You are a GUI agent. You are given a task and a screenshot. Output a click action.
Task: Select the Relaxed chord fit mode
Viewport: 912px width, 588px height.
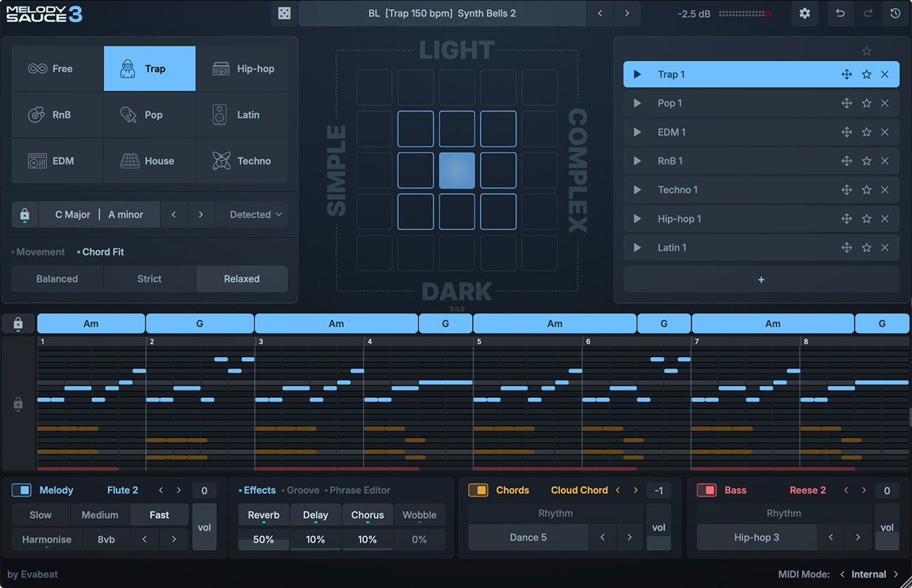click(x=241, y=279)
